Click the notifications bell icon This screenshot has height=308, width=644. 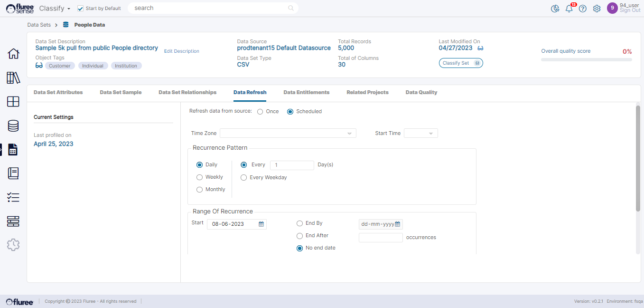[x=569, y=9]
